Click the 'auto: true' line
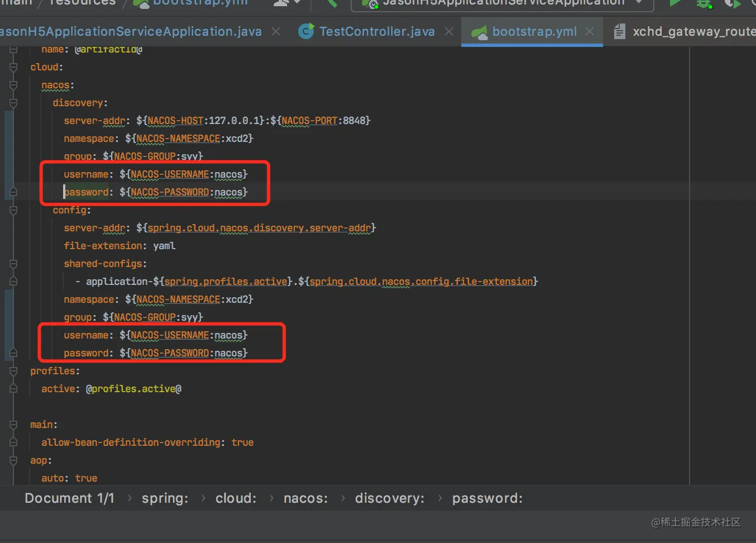 (x=69, y=478)
